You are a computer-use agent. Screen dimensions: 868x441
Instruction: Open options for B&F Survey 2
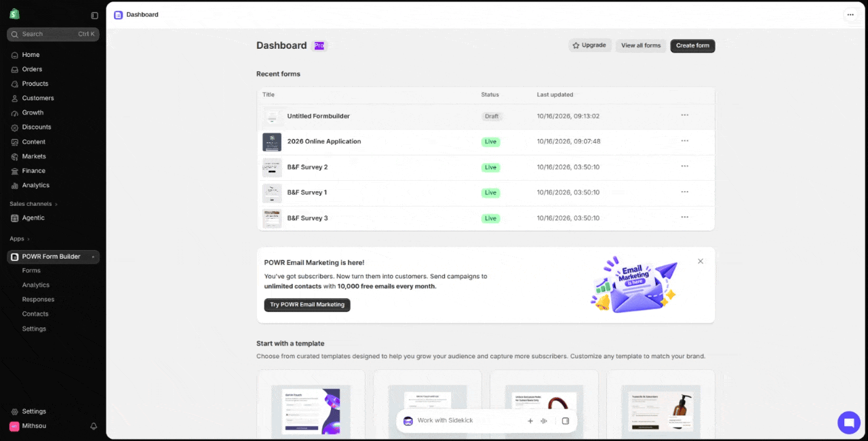click(685, 166)
